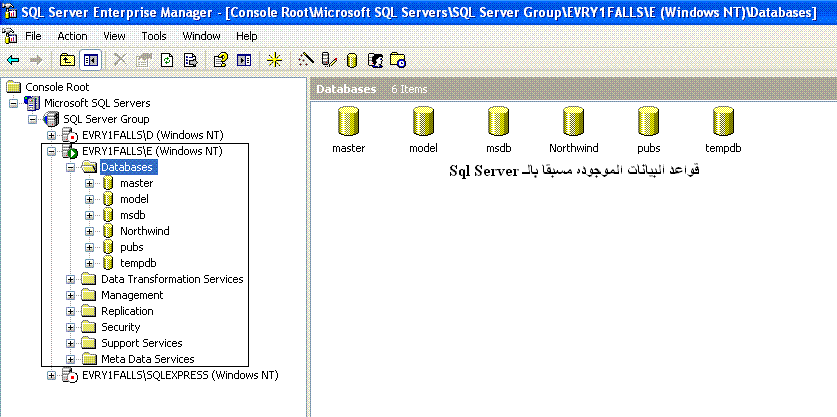The height and width of the screenshot is (417, 837).
Task: Collapse the Microsoft SQL Servers node
Action: point(14,103)
